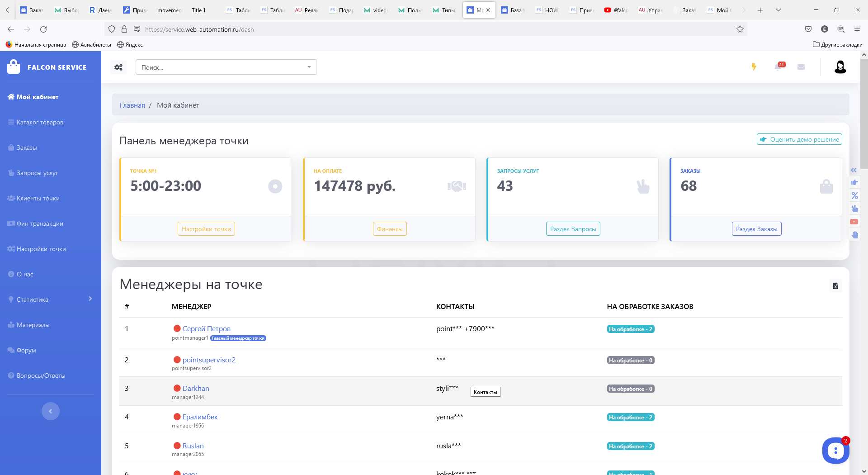This screenshot has width=868, height=475.
Task: Click the settings gears icon beside search
Action: point(118,67)
